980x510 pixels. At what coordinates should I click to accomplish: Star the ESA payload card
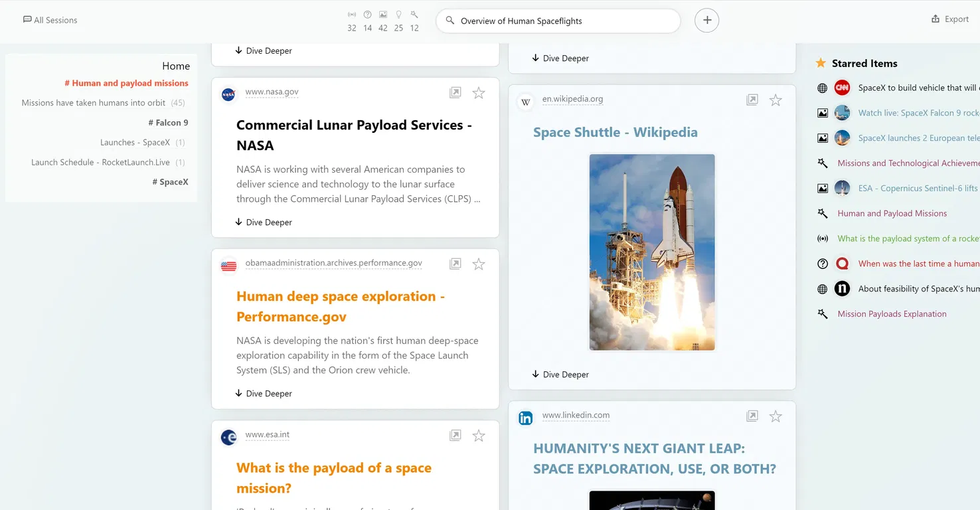479,436
